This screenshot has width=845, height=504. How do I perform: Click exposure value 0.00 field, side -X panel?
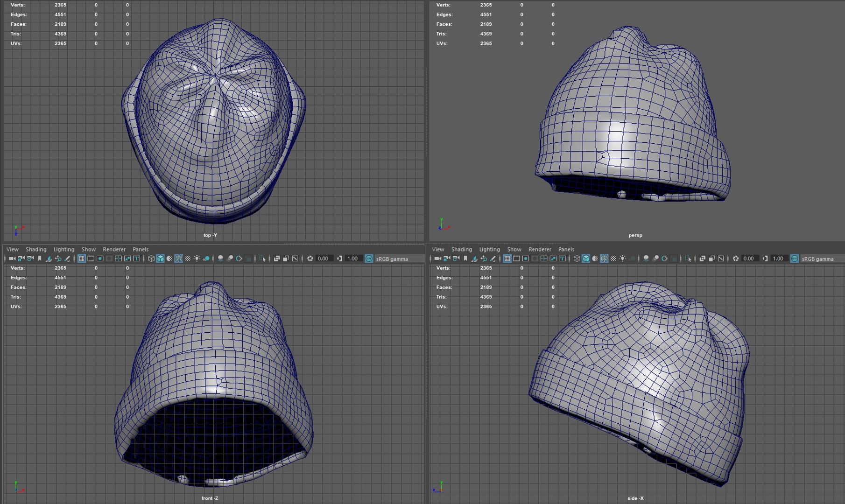coord(749,259)
